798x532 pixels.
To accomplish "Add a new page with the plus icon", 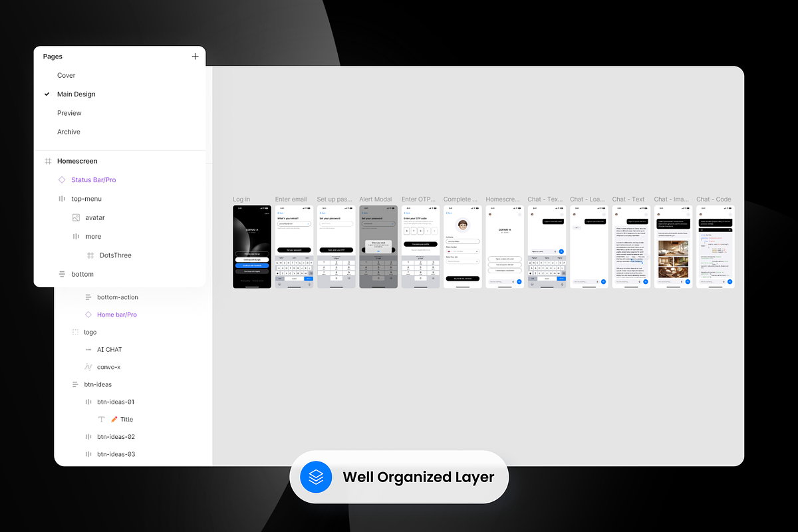I will (x=195, y=57).
